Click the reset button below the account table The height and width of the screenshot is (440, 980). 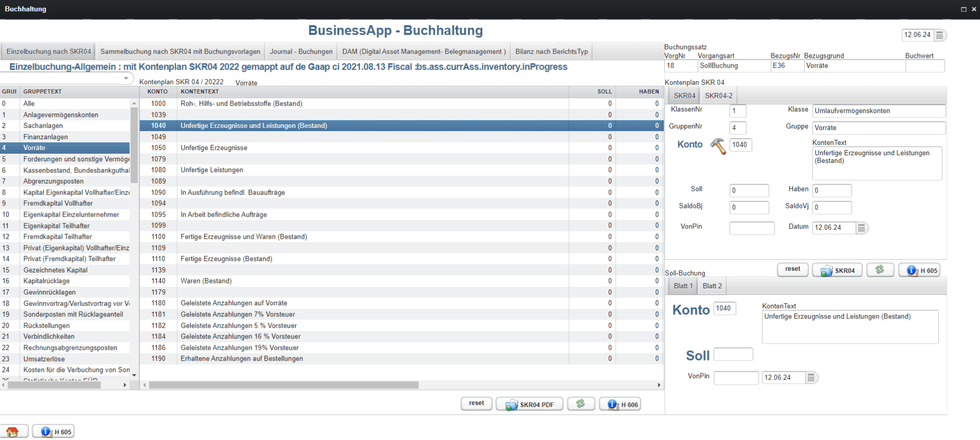[x=477, y=403]
